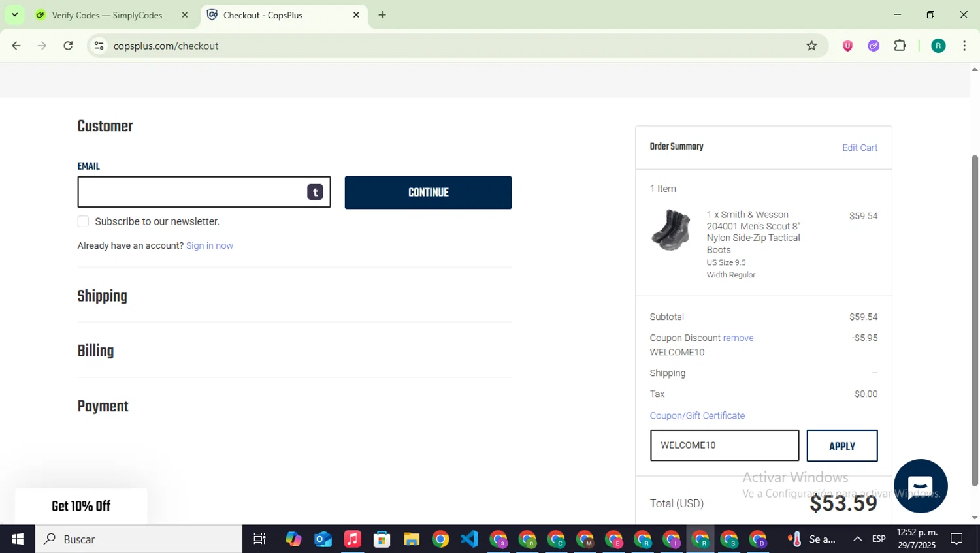Image resolution: width=980 pixels, height=553 pixels.
Task: Close the Verify Codes tab
Action: 185,15
